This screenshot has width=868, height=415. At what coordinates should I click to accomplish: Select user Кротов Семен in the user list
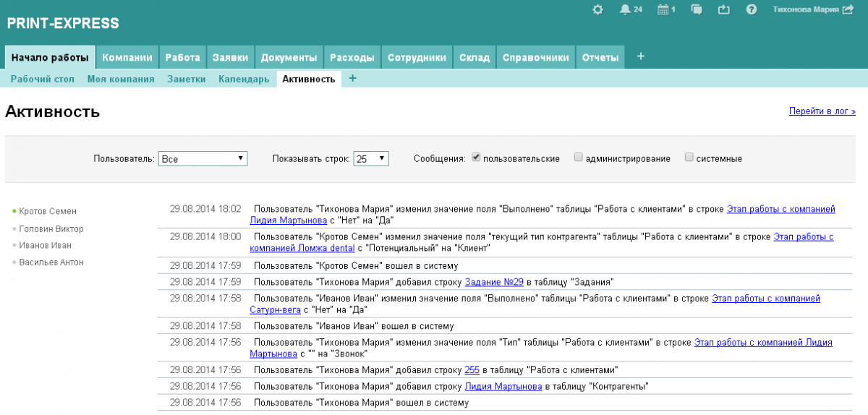coord(48,211)
